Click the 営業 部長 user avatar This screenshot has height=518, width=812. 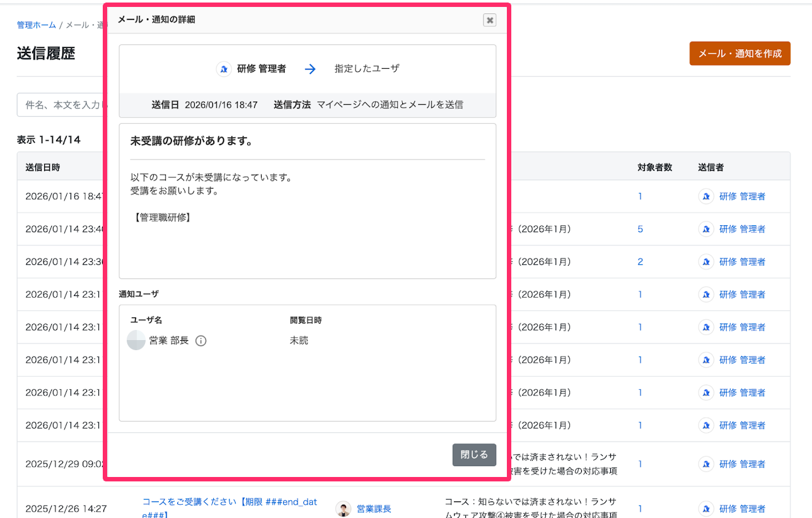[x=136, y=341]
